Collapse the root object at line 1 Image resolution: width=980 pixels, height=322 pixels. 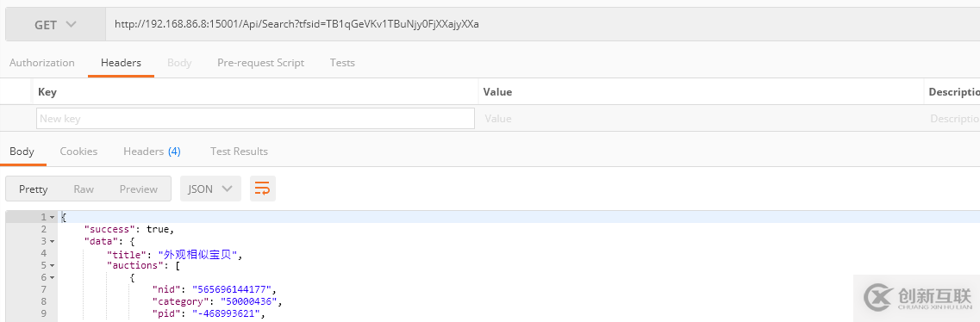click(53, 217)
